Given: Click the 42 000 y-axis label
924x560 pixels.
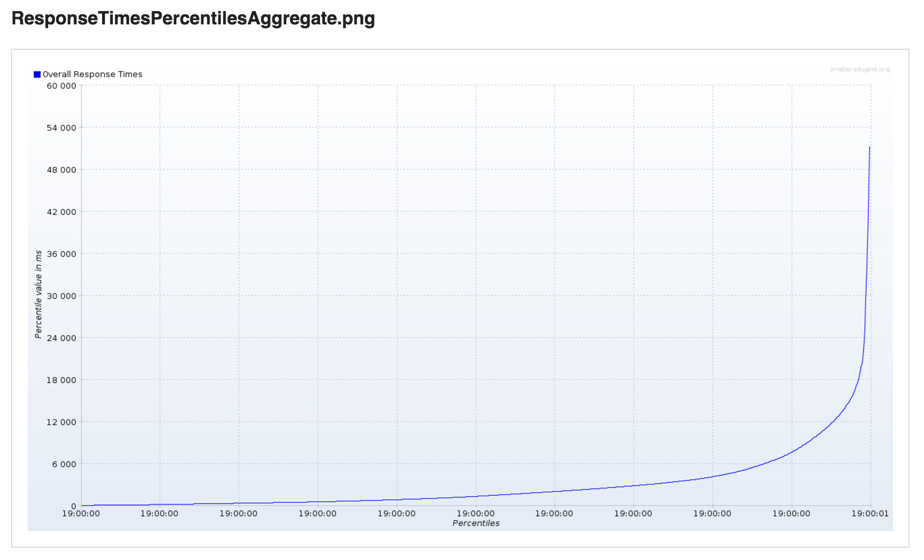Looking at the screenshot, I should click(x=62, y=212).
